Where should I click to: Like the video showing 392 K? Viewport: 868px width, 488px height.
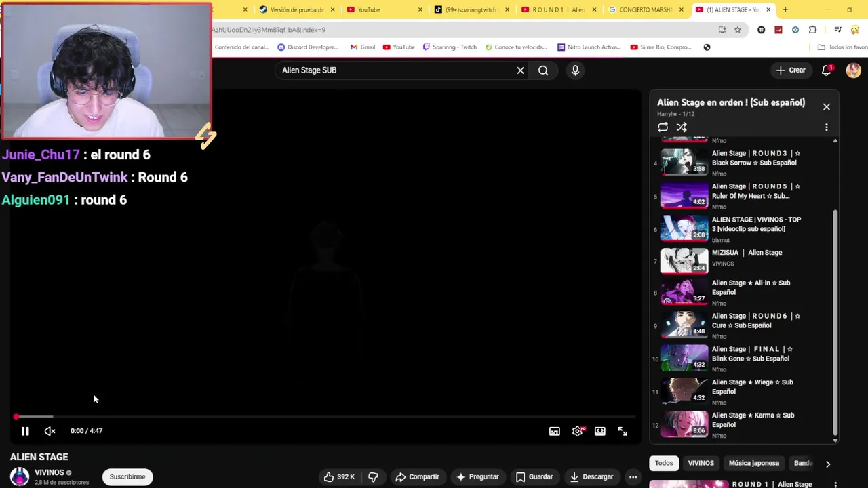(x=339, y=477)
